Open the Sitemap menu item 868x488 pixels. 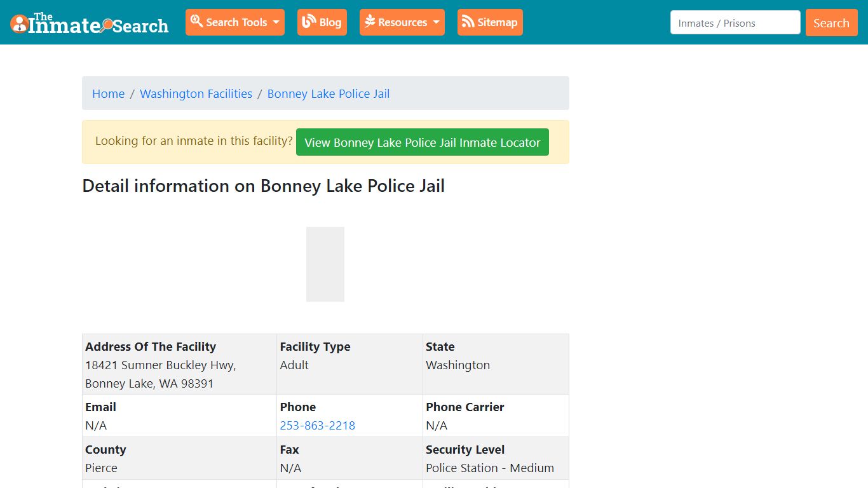point(490,22)
